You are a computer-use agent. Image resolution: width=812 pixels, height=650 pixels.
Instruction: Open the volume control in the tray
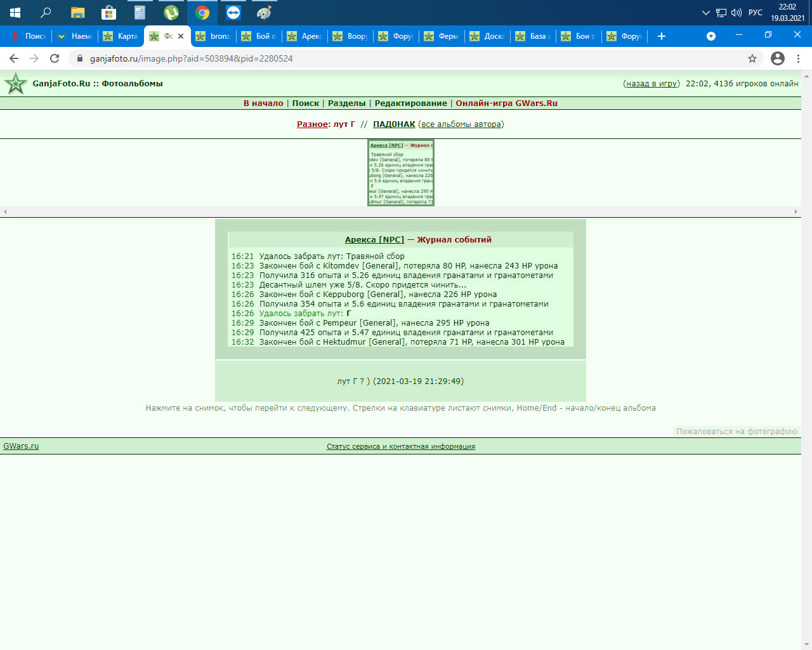737,13
